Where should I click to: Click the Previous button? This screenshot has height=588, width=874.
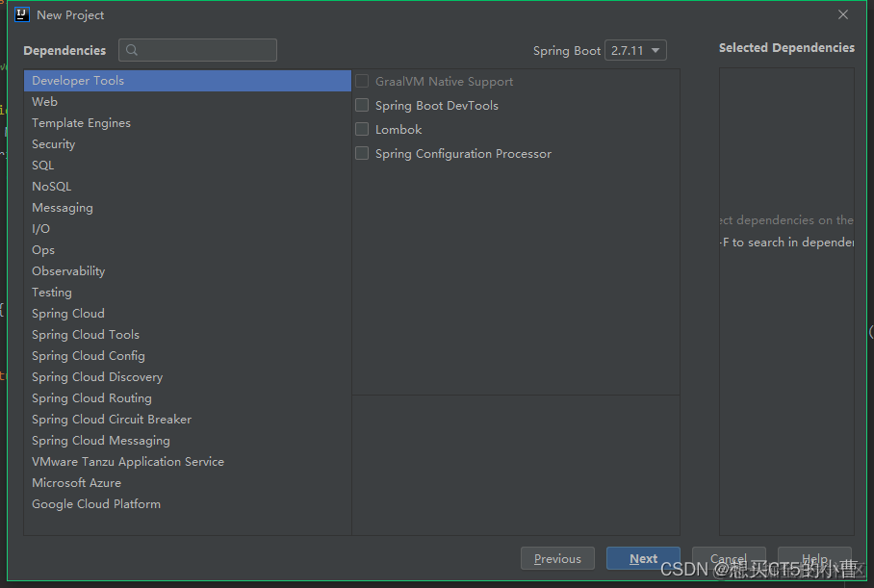(557, 558)
